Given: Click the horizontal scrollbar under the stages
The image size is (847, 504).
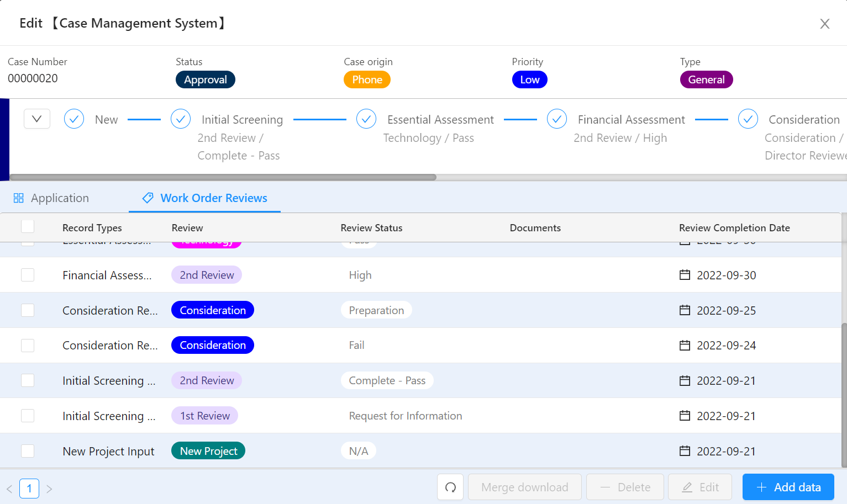Looking at the screenshot, I should [223, 177].
